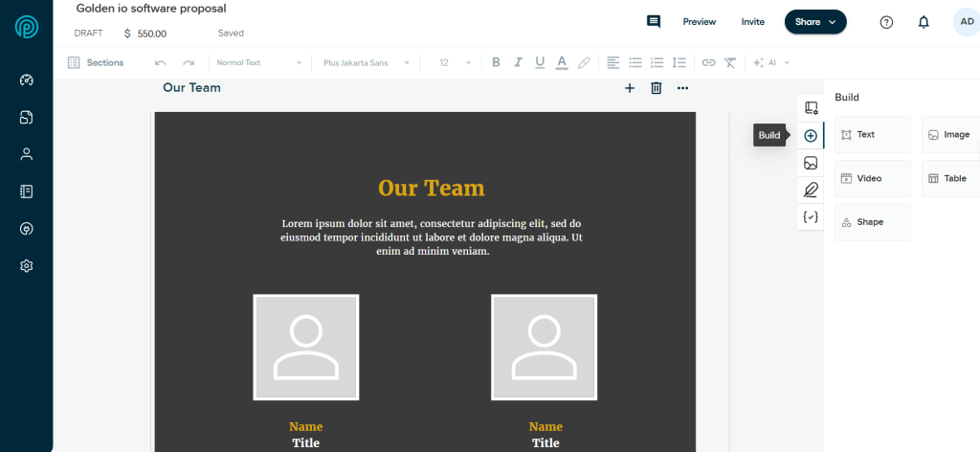Open the integrations icon in sidebar
This screenshot has width=980, height=452.
(x=26, y=229)
